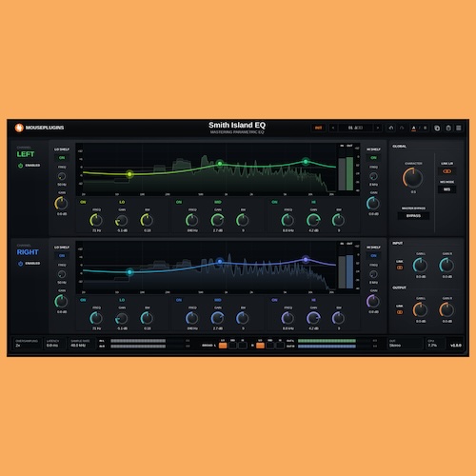476x476 pixels.
Task: Toggle Right channel Hi Shelf ON
Action: (x=373, y=255)
